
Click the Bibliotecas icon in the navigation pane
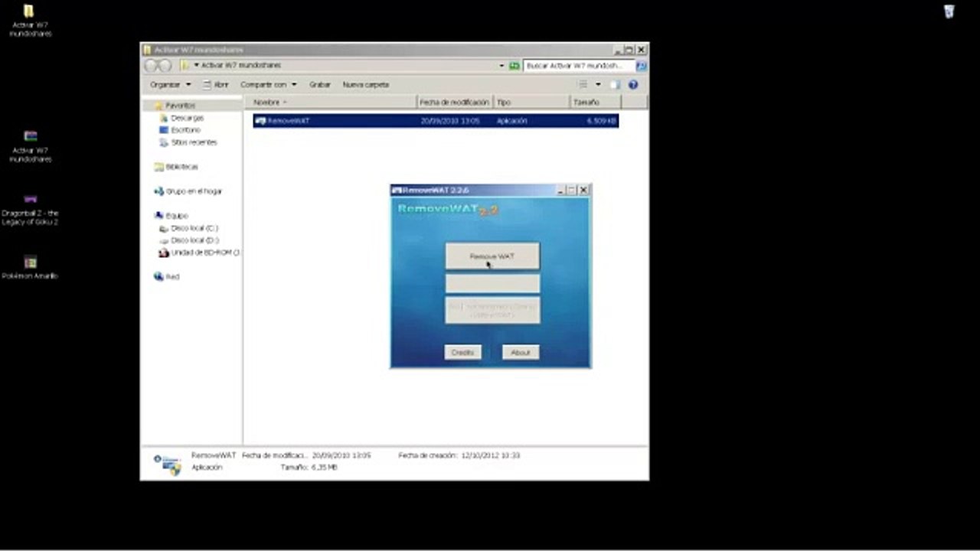[x=159, y=167]
